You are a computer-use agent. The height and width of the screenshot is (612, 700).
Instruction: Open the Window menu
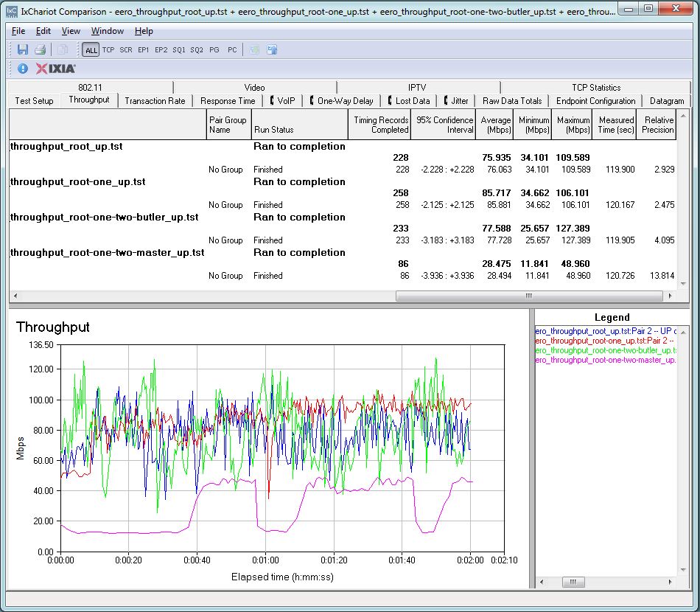click(107, 31)
